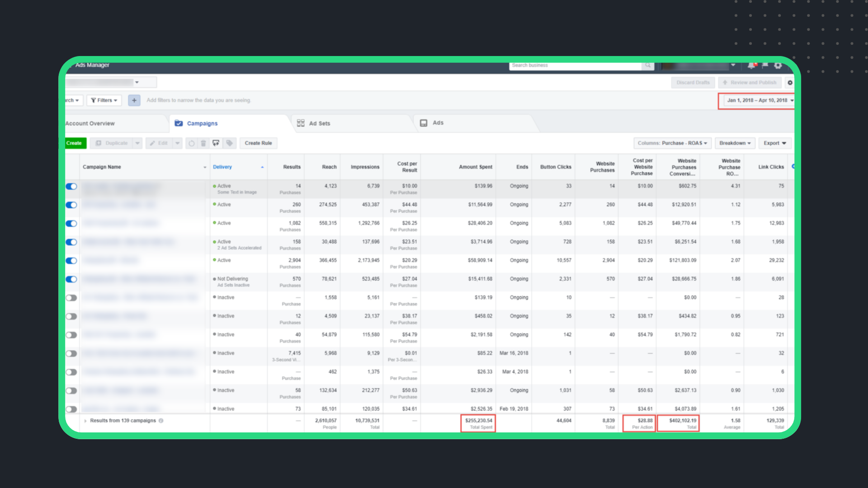Click the Create Rule button
868x488 pixels.
pos(258,143)
